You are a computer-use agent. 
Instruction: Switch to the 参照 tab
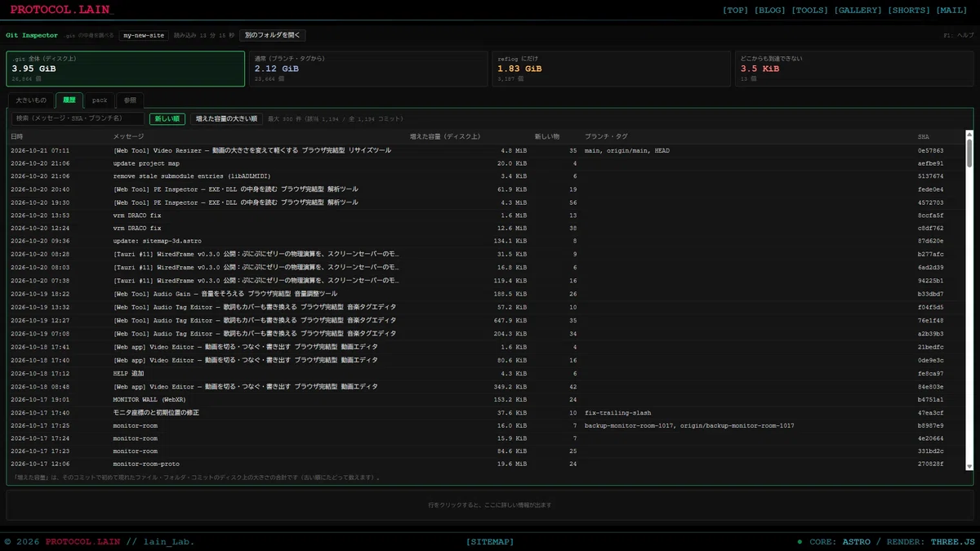point(130,100)
